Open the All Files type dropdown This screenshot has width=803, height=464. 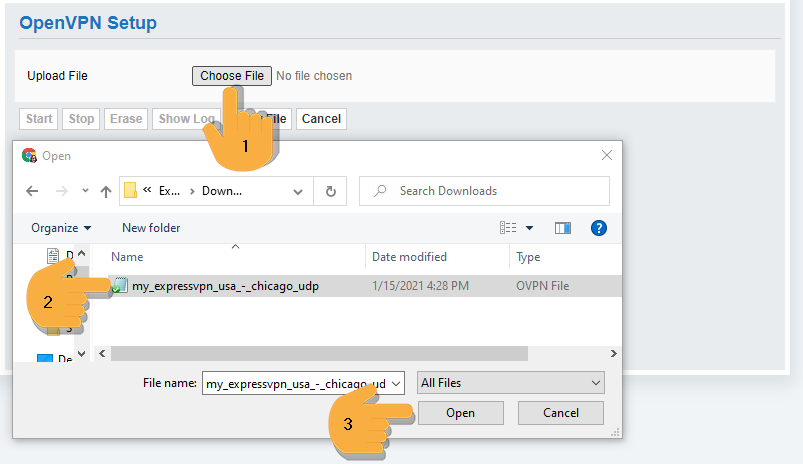click(x=511, y=382)
